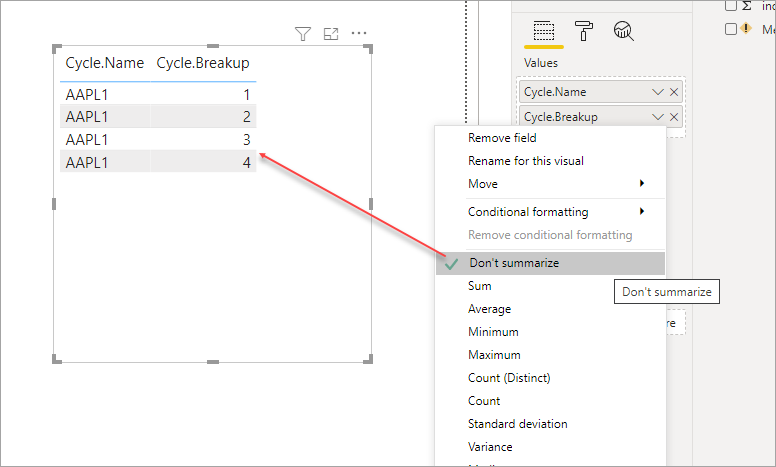Select the AAPL1 row with breakup 4
The height and width of the screenshot is (467, 776).
158,162
